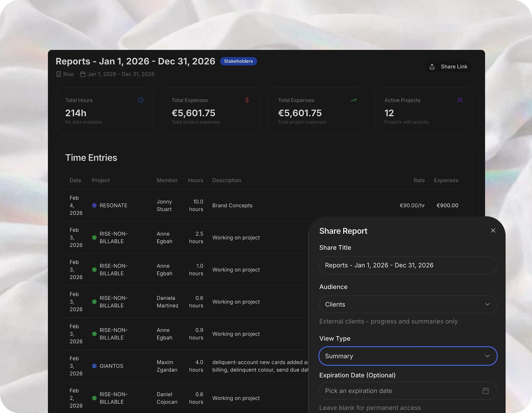
Task: Click the calendar icon in expiration date field
Action: [485, 391]
